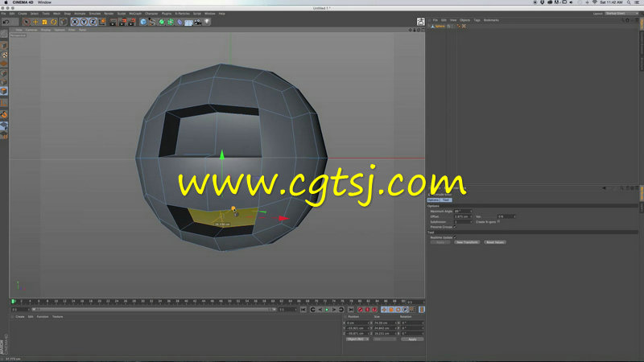Screen dimensions: 644x362
Task: Click the green subdivision generator icon
Action: pyautogui.click(x=162, y=22)
